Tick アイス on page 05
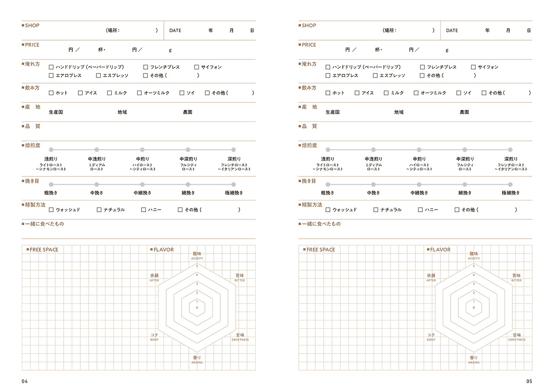This screenshot has height=392, width=554. point(357,93)
